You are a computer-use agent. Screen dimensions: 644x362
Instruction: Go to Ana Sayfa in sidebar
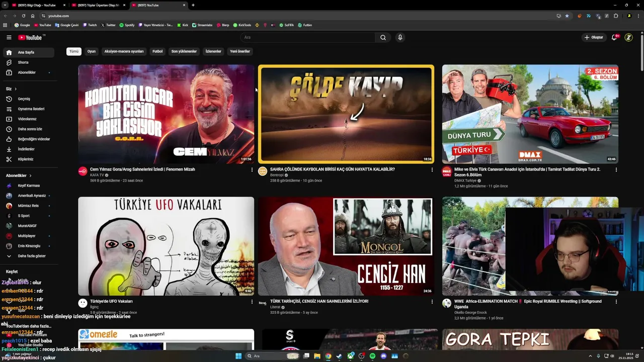[29, 52]
